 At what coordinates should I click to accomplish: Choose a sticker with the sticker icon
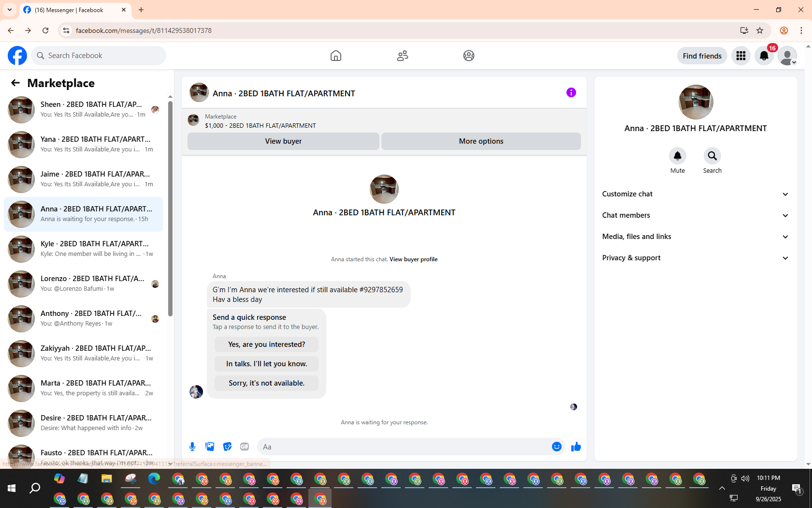[x=227, y=447]
